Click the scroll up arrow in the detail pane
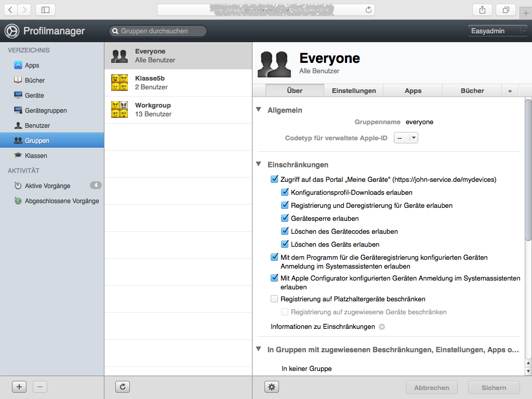 [528, 363]
